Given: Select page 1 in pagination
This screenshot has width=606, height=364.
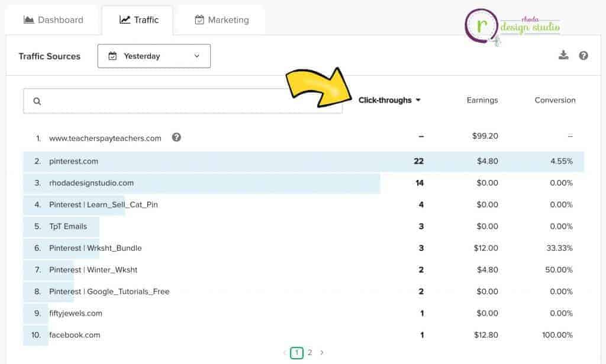Looking at the screenshot, I should pos(297,352).
